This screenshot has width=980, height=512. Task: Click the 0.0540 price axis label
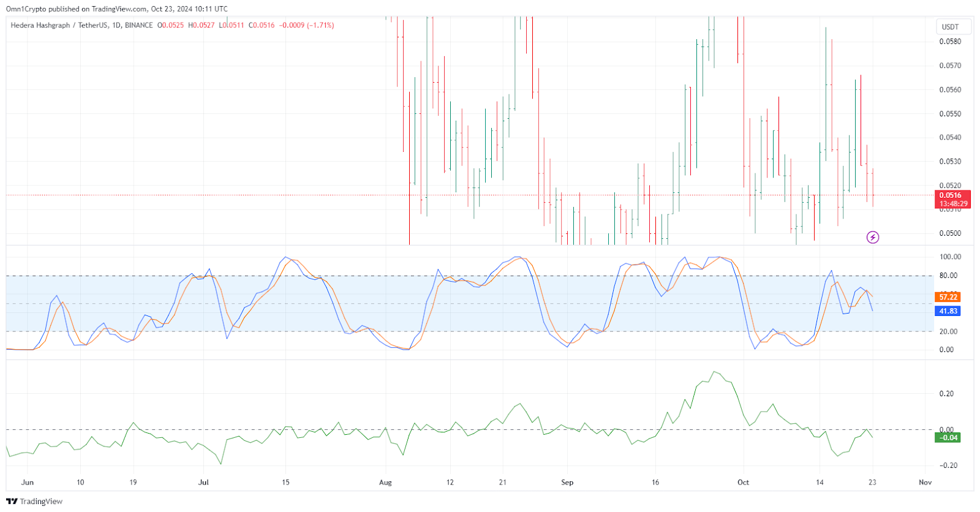[950, 137]
